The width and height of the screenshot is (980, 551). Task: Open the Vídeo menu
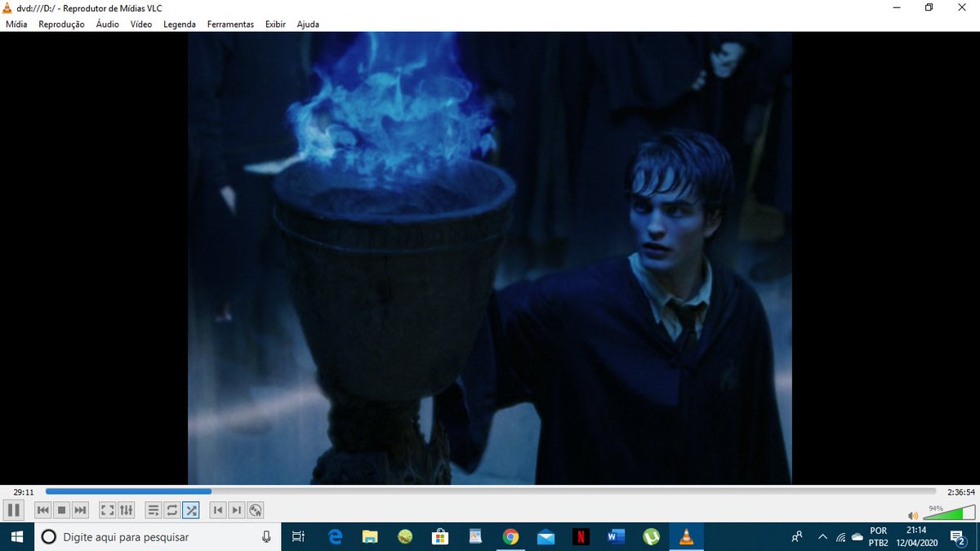tap(141, 24)
